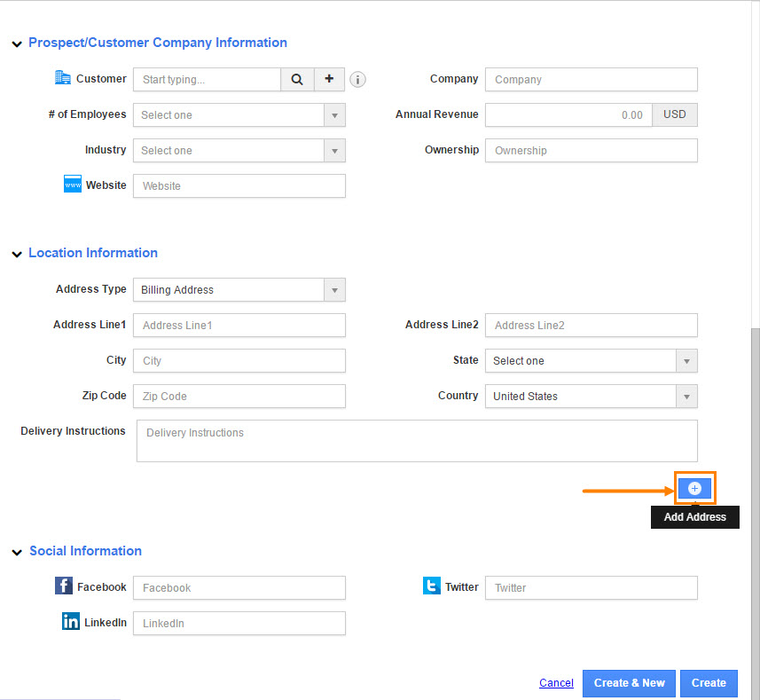Screen dimensions: 760x700
Task: Click the LinkedIn logo icon
Action: 71,622
